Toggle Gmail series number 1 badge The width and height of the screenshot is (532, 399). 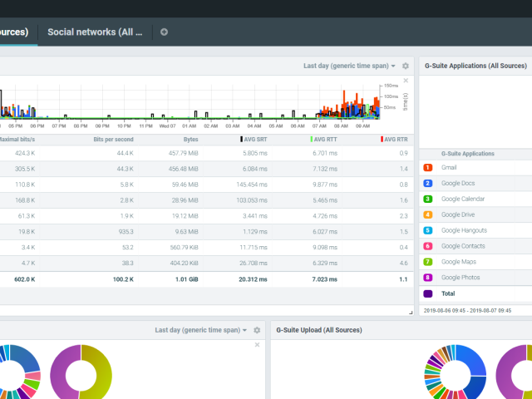point(428,168)
